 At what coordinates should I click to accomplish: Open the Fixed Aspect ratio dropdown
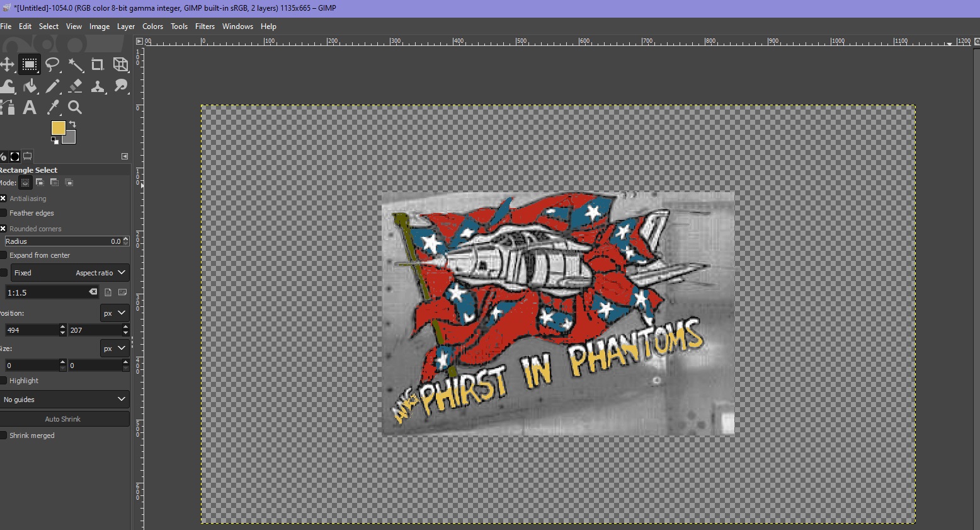click(70, 273)
